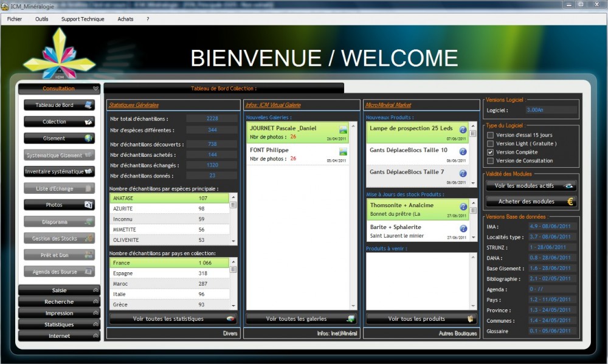Click Voir tous les produits button
The height and width of the screenshot is (364, 608).
click(421, 318)
